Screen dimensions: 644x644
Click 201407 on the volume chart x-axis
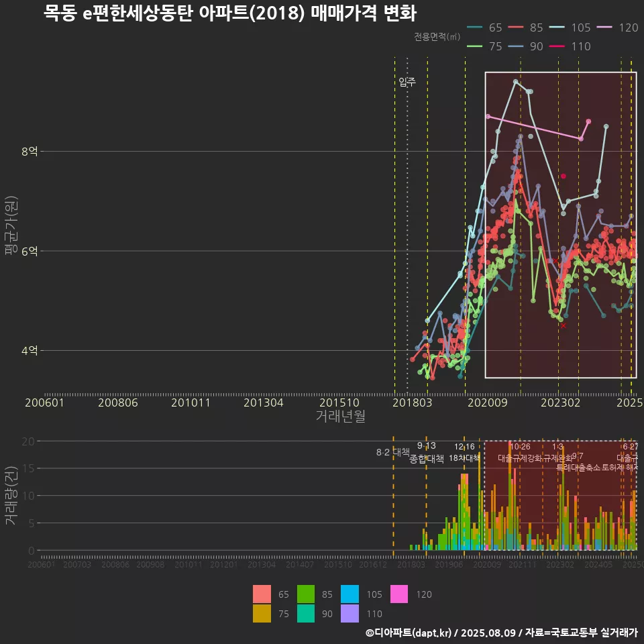[x=300, y=565]
